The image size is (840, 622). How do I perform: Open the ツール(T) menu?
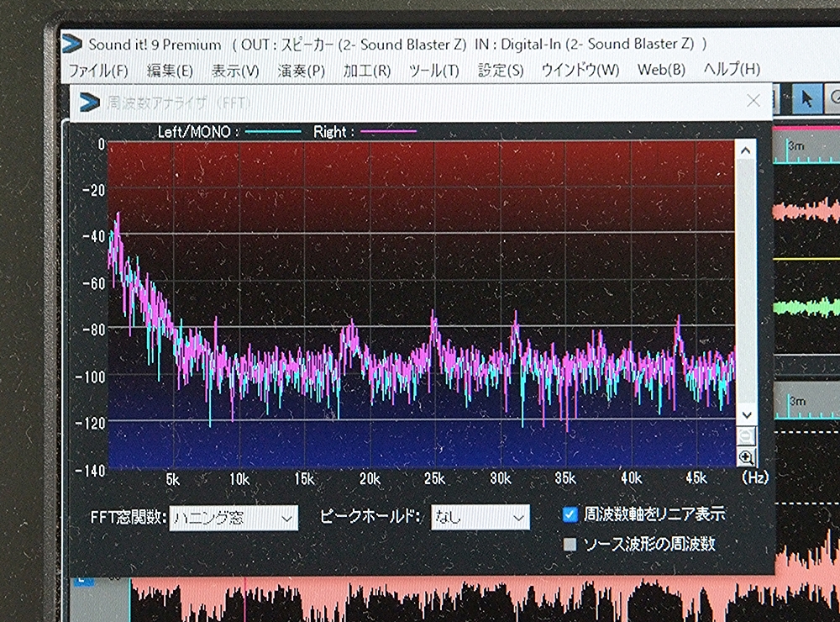(433, 70)
